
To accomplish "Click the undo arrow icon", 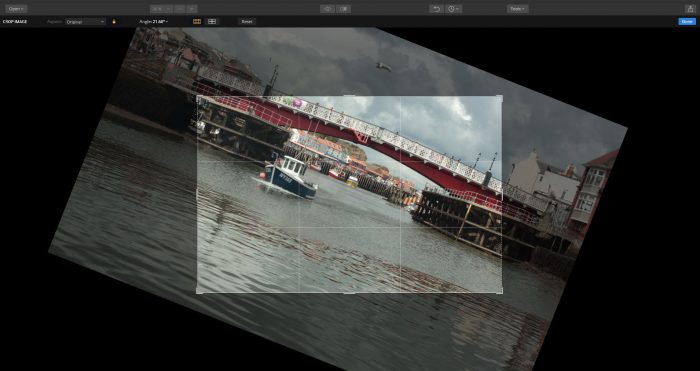I will point(437,9).
